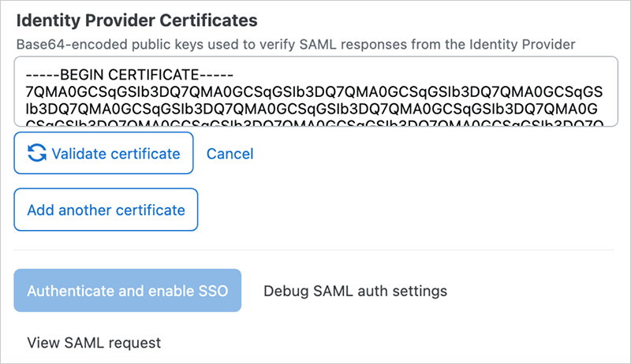Select the Identity Provider Certificates heading
631x364 pixels.
pyautogui.click(x=136, y=17)
